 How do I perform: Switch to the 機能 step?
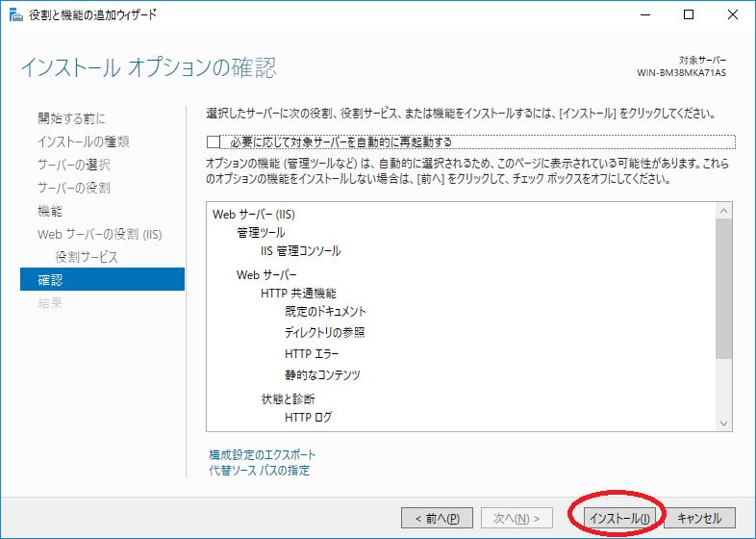pyautogui.click(x=50, y=211)
